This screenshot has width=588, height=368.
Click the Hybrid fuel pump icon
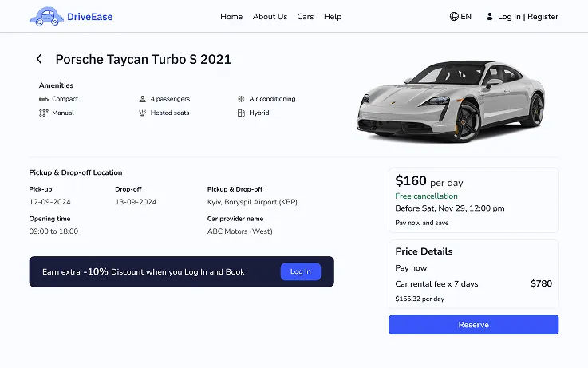click(241, 113)
